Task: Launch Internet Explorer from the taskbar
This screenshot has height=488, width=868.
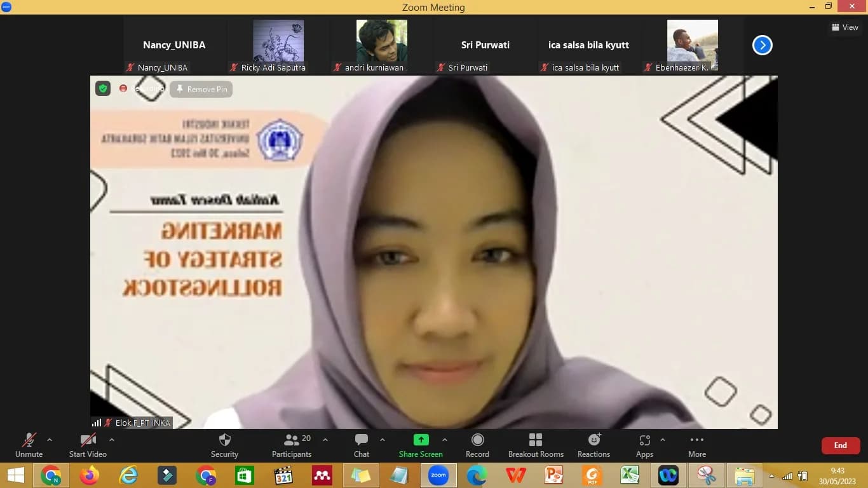Action: point(128,475)
